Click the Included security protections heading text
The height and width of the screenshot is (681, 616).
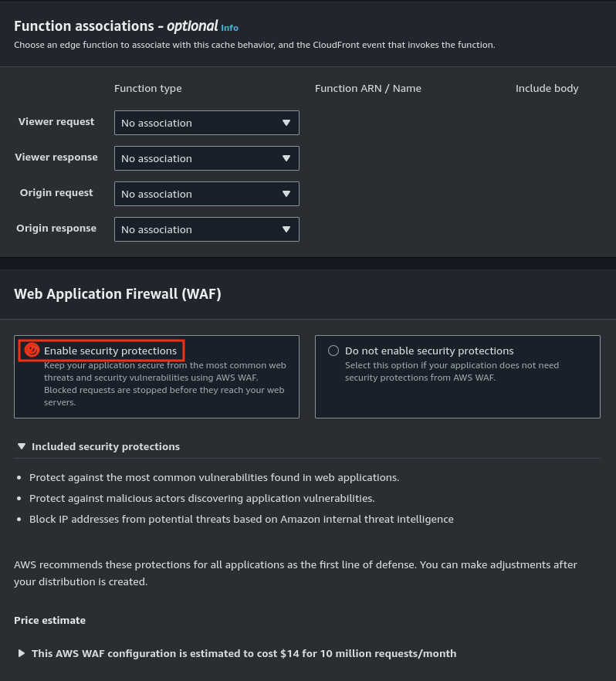[x=106, y=446]
